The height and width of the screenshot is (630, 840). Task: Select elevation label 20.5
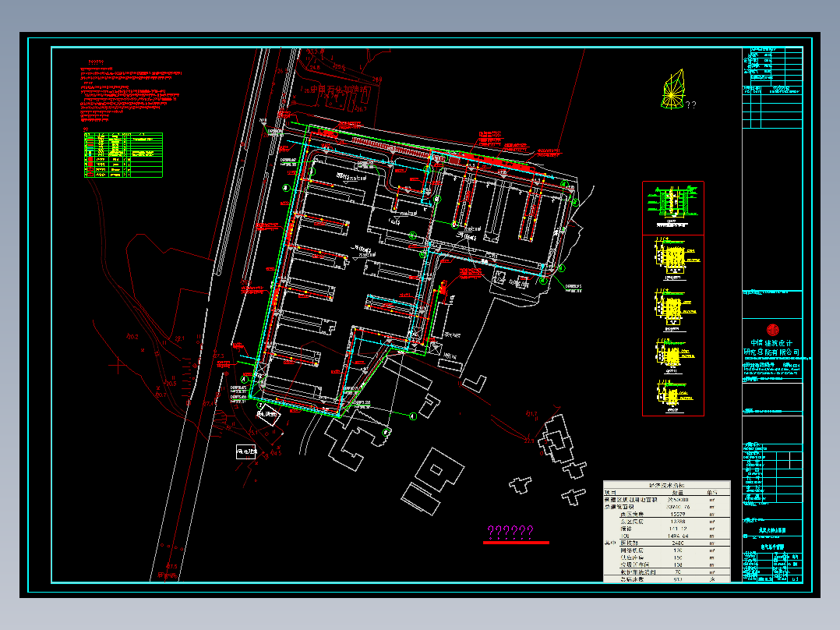click(x=170, y=384)
